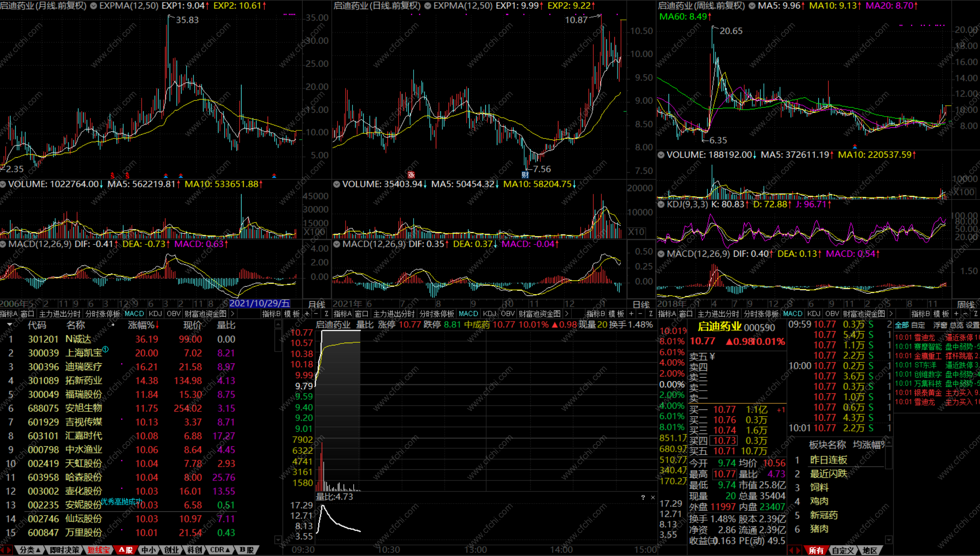
Task: Select KDJ indicator tab under daily chart
Action: pos(489,314)
